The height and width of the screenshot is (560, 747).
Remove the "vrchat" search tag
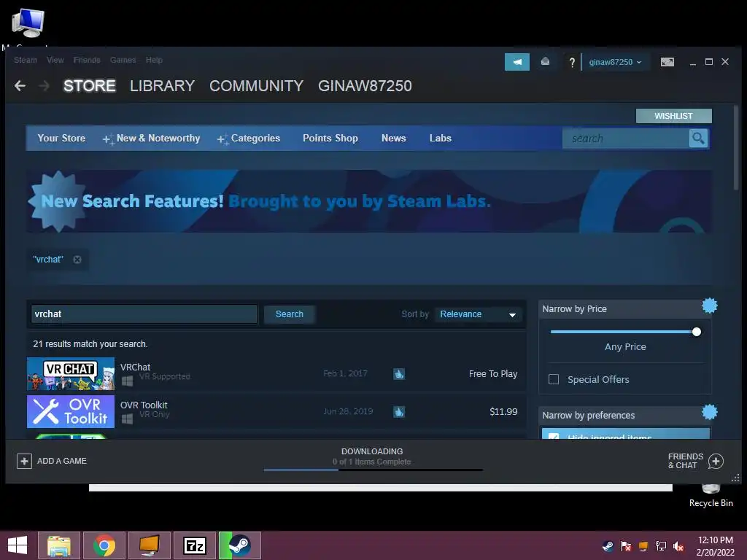[77, 260]
